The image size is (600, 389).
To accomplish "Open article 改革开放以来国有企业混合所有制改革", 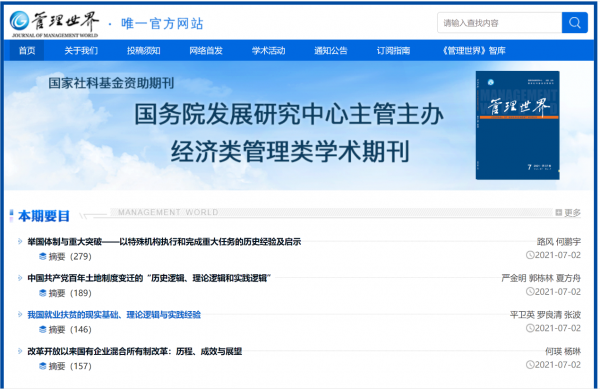I will pyautogui.click(x=134, y=351).
